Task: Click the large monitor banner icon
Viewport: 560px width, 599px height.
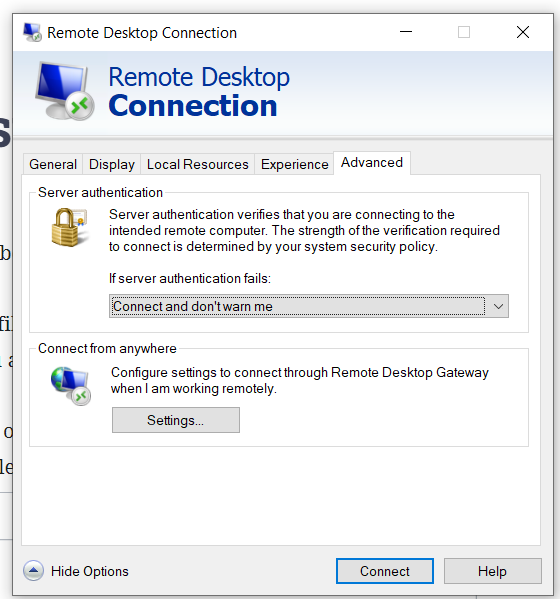Action: point(65,91)
